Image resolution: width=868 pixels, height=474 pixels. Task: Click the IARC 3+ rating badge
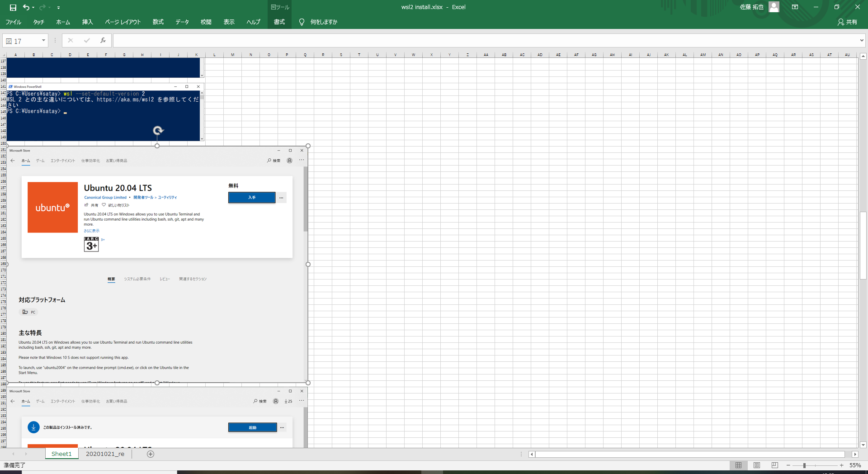91,244
